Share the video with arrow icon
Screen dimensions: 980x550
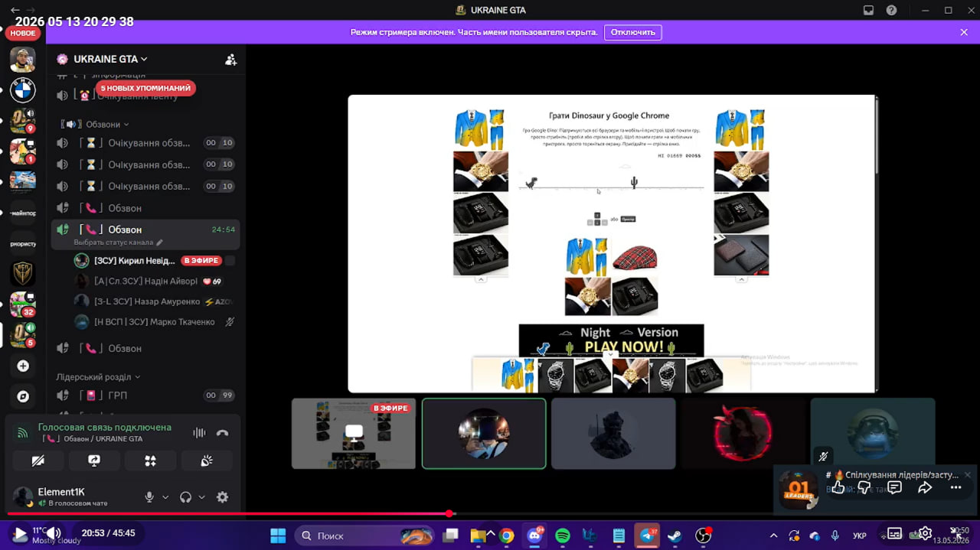925,487
